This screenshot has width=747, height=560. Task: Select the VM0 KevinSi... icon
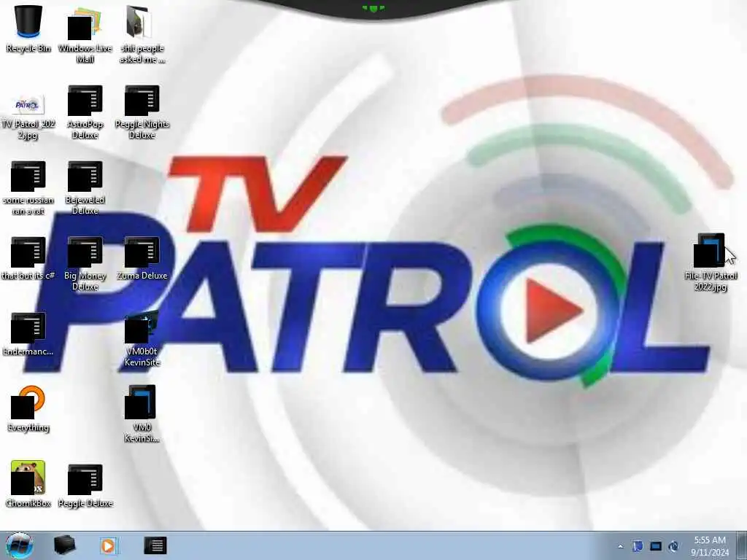coord(142,414)
